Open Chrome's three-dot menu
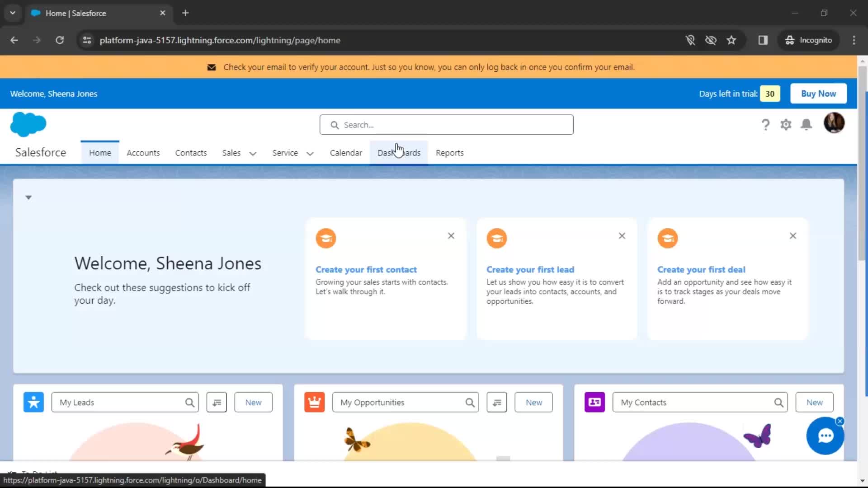The width and height of the screenshot is (868, 488). [854, 40]
